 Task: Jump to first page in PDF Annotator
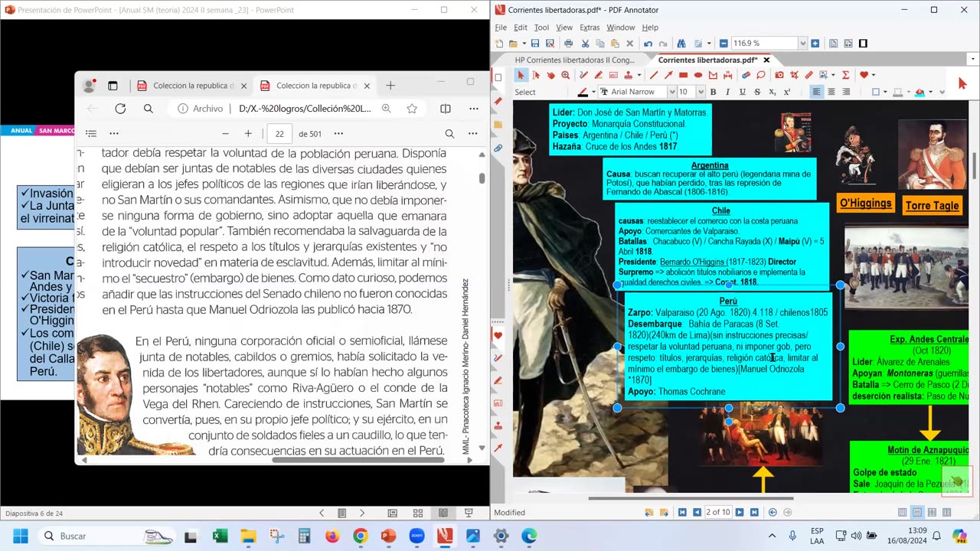click(x=682, y=512)
